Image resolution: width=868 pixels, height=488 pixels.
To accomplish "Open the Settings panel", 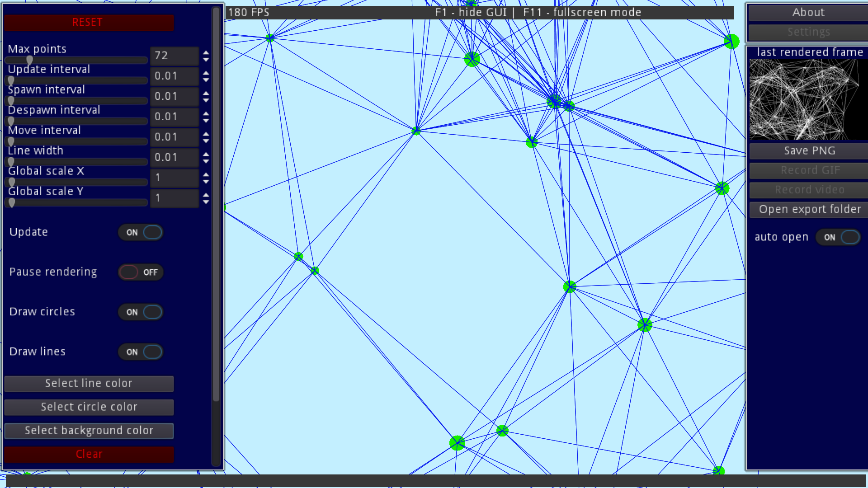I will pos(808,32).
